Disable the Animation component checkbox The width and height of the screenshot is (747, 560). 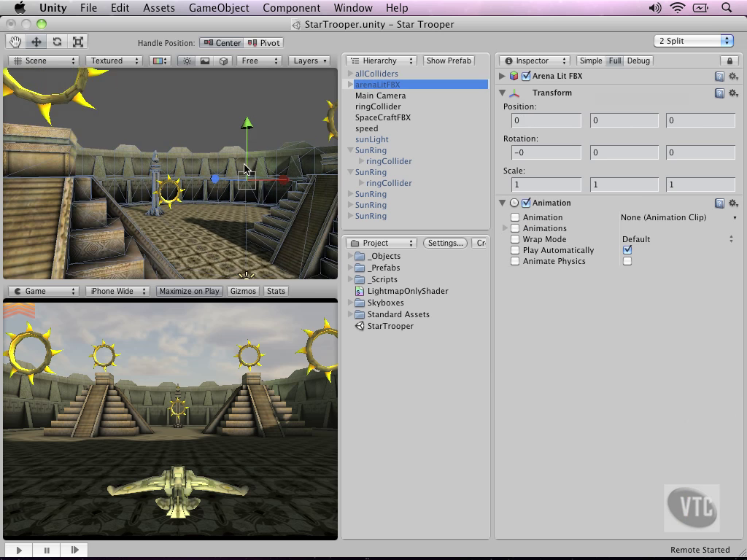point(526,203)
